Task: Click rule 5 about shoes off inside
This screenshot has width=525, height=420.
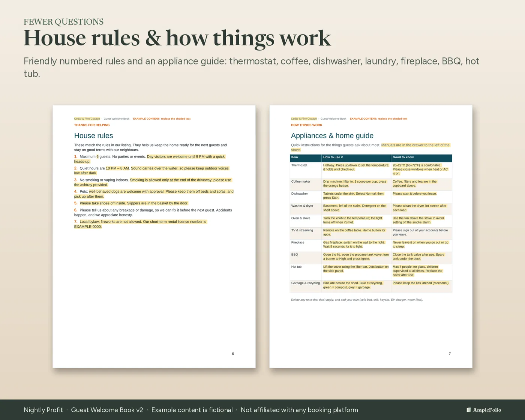Action: pos(131,203)
